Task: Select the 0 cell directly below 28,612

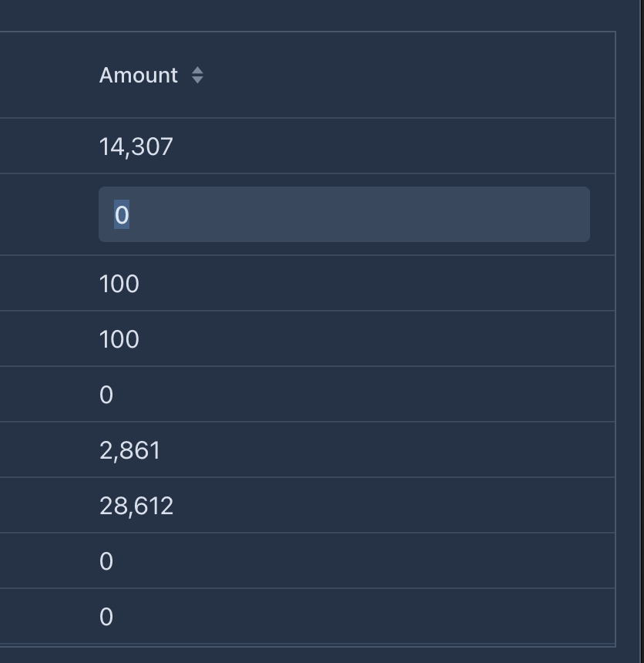Action: 106,561
